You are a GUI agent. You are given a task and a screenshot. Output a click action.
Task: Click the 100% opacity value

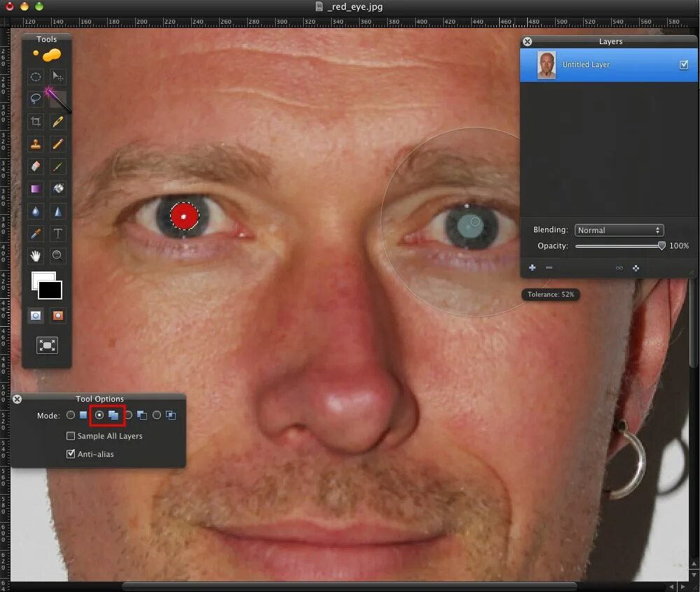click(678, 246)
